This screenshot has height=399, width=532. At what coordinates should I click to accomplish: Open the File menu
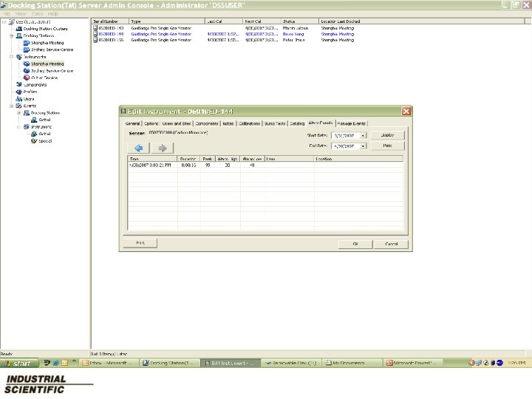tap(7, 14)
